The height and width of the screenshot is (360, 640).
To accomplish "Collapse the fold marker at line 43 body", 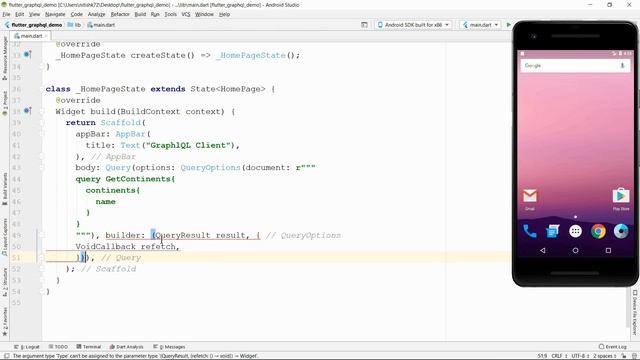I will (42, 168).
